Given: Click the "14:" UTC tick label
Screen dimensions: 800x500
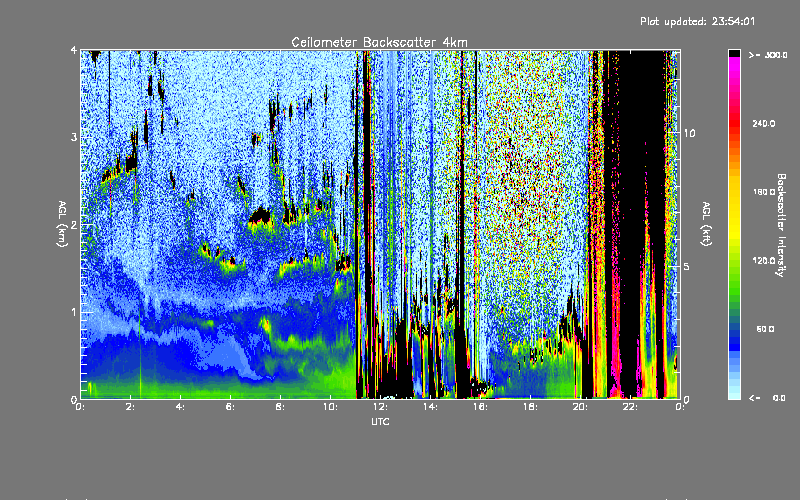Looking at the screenshot, I should [x=430, y=407].
